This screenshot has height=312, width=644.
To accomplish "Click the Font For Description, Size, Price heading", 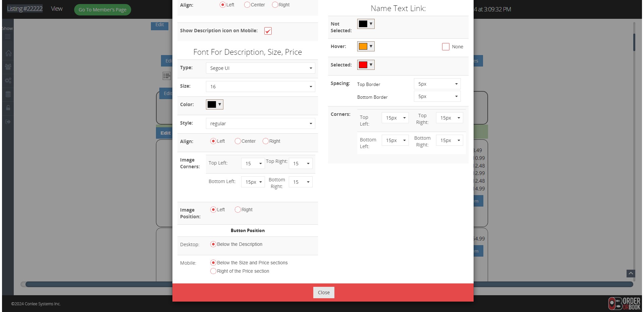I will click(x=248, y=52).
